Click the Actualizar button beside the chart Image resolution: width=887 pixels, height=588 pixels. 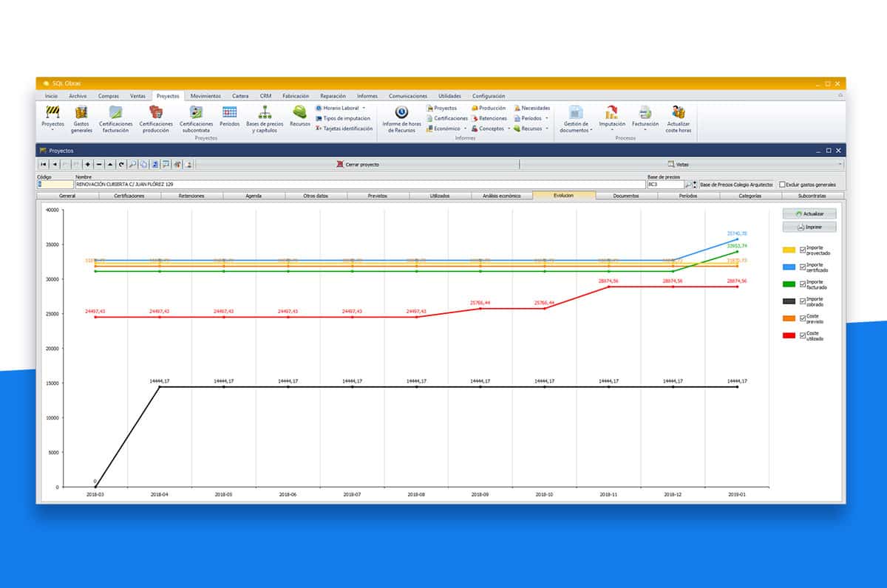click(x=809, y=213)
